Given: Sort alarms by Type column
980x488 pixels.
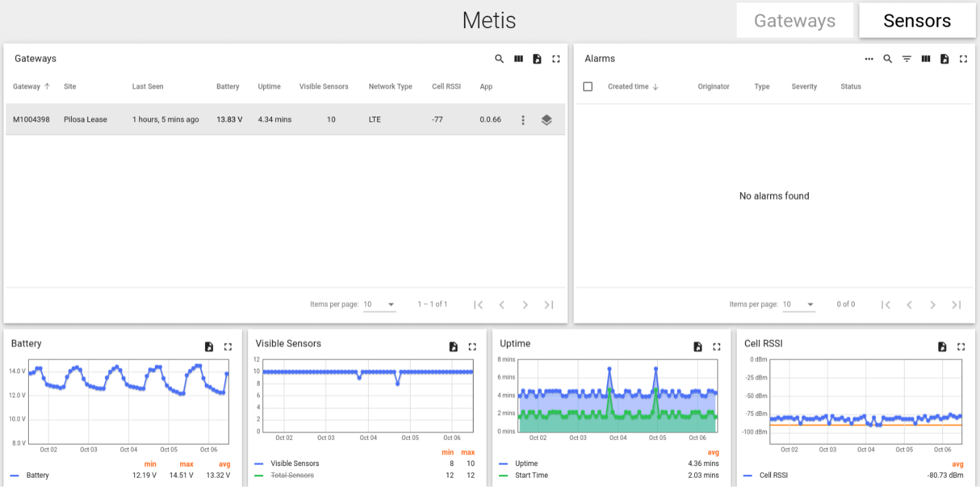Looking at the screenshot, I should (762, 87).
